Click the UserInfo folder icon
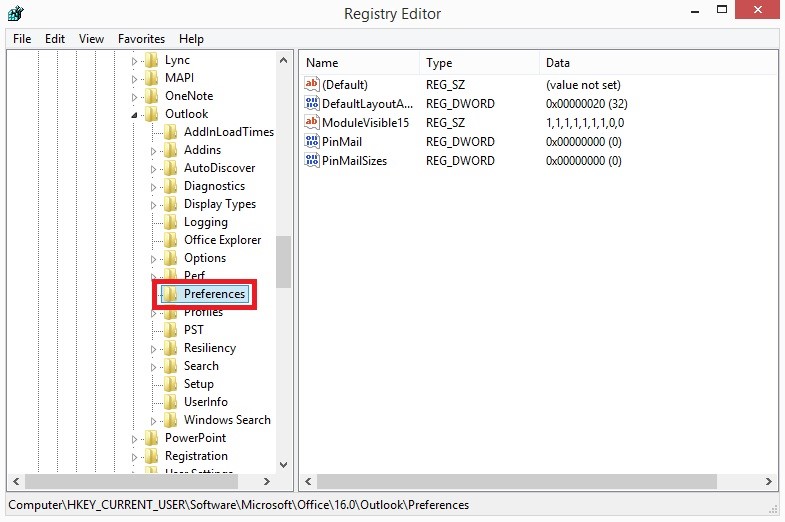 [x=171, y=402]
